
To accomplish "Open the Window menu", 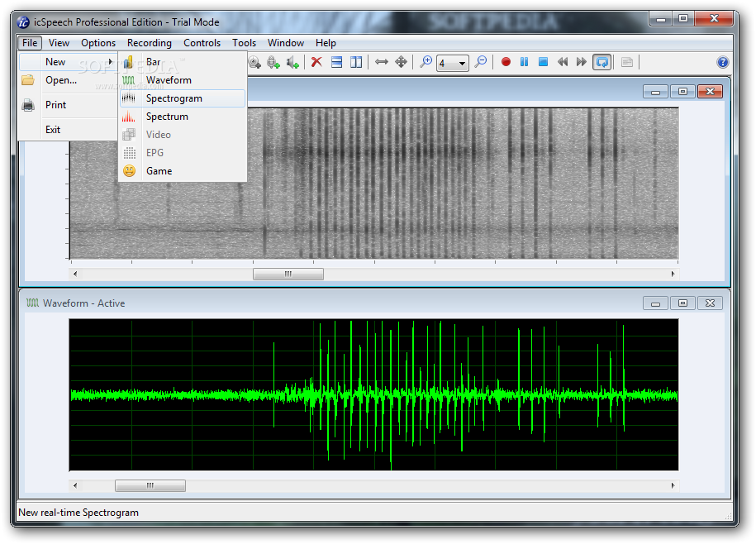I will [x=286, y=43].
